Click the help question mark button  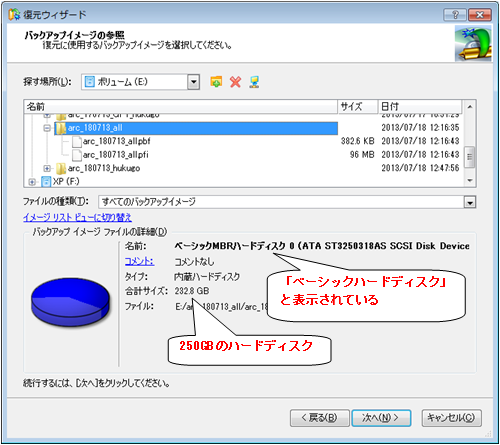[x=455, y=15]
